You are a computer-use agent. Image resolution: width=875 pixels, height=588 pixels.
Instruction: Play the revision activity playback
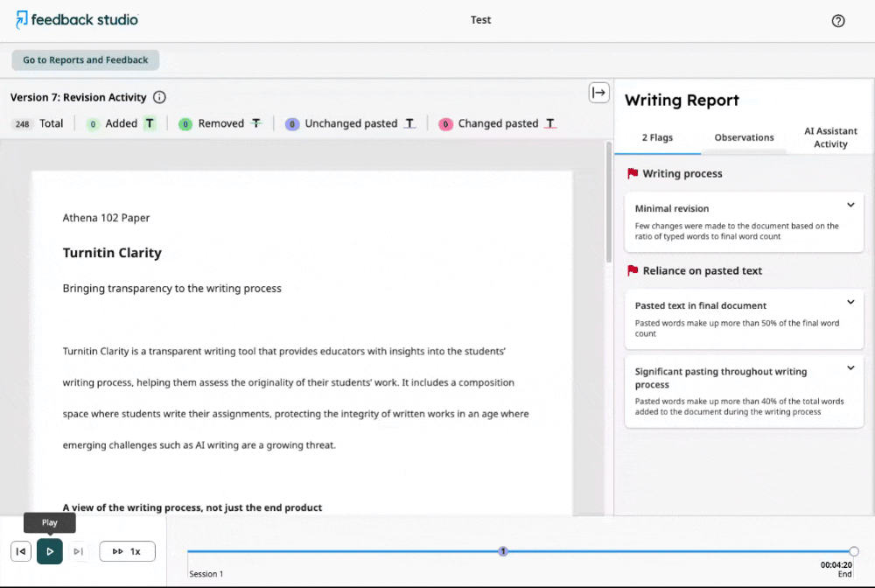50,551
